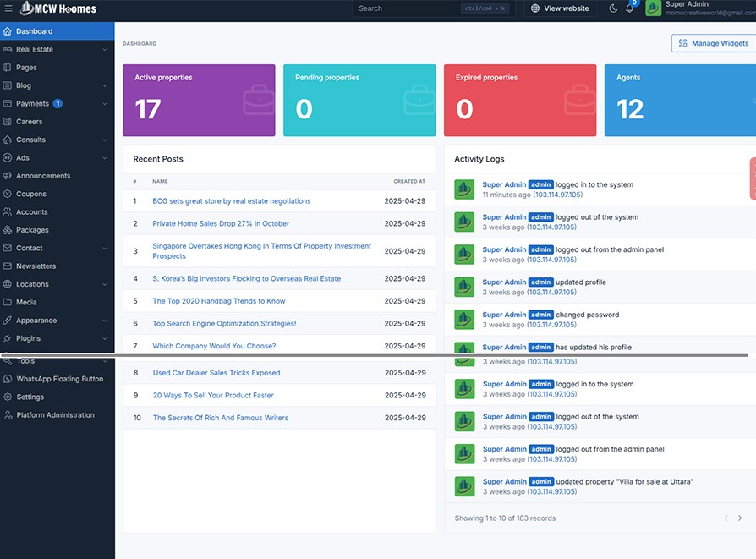Click the Manage Widgets button

(x=713, y=43)
